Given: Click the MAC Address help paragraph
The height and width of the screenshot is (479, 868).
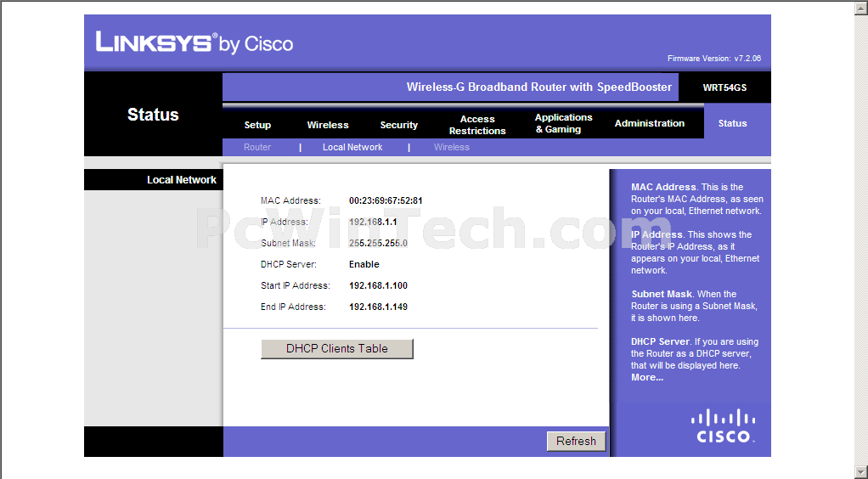Looking at the screenshot, I should click(697, 199).
